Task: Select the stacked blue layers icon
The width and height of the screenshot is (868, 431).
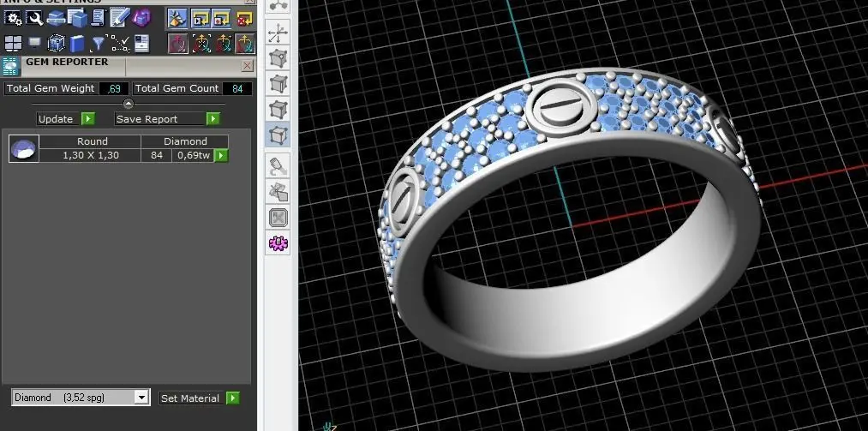Action: point(56,18)
